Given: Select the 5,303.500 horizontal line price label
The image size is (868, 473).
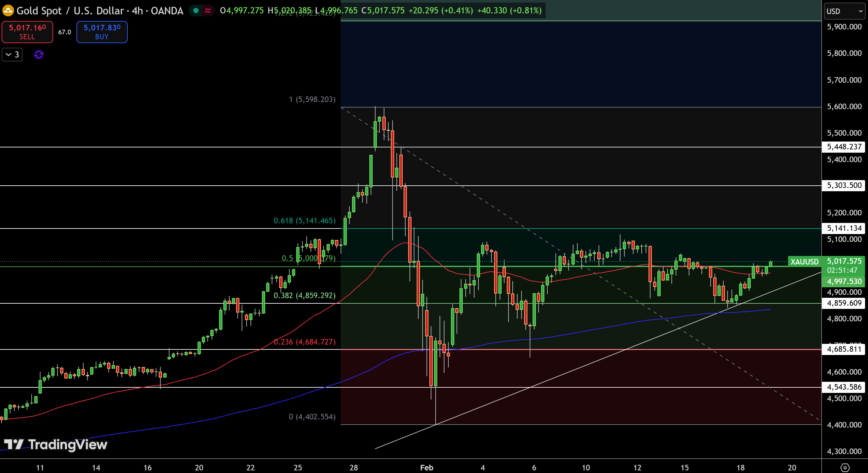Looking at the screenshot, I should (844, 185).
